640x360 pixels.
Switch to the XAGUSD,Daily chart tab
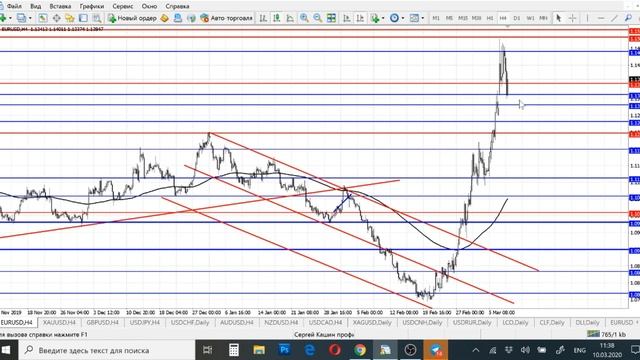point(372,322)
